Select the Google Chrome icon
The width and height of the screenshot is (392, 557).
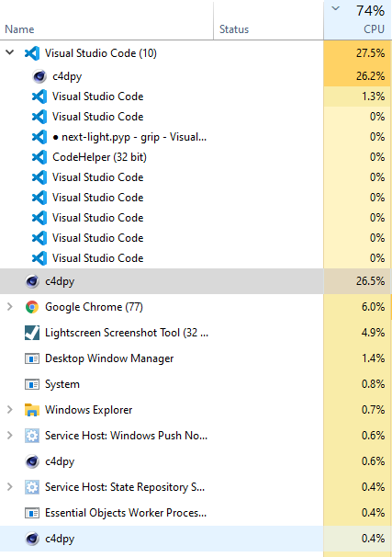32,307
